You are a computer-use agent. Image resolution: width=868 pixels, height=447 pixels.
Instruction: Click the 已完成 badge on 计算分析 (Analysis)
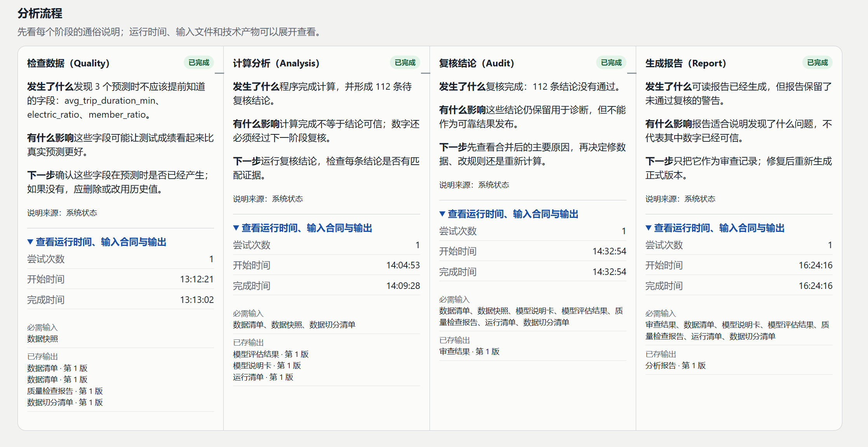coord(405,63)
